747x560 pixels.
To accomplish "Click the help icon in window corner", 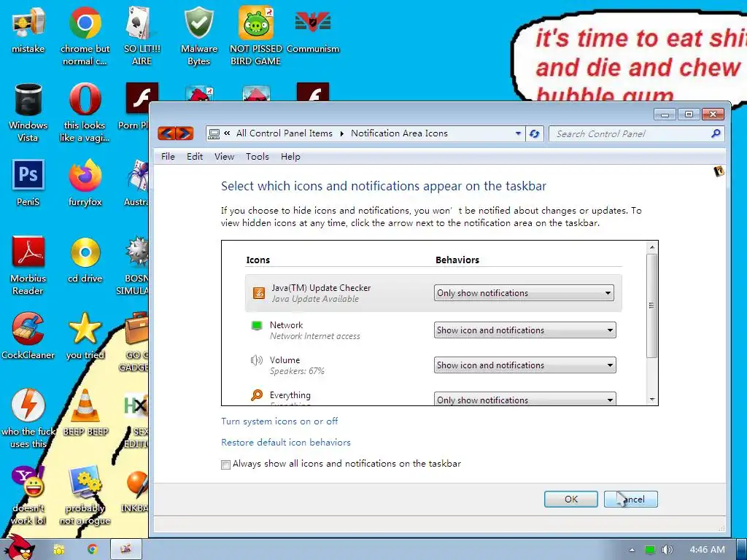I will [719, 171].
